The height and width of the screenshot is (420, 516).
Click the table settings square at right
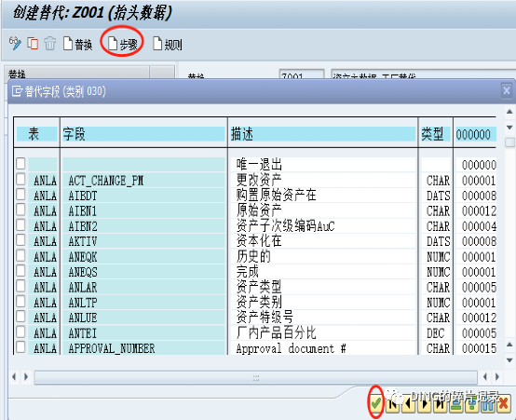[509, 142]
